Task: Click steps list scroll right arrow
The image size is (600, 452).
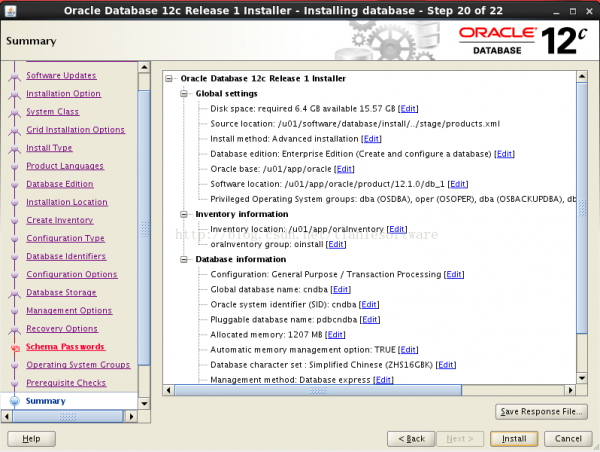Action: pyautogui.click(x=131, y=416)
